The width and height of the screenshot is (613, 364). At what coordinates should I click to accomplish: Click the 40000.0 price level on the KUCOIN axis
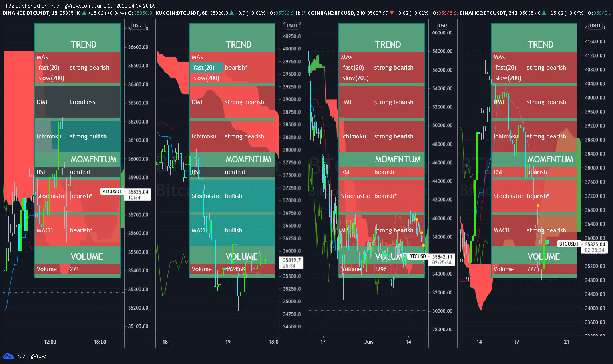tap(292, 49)
